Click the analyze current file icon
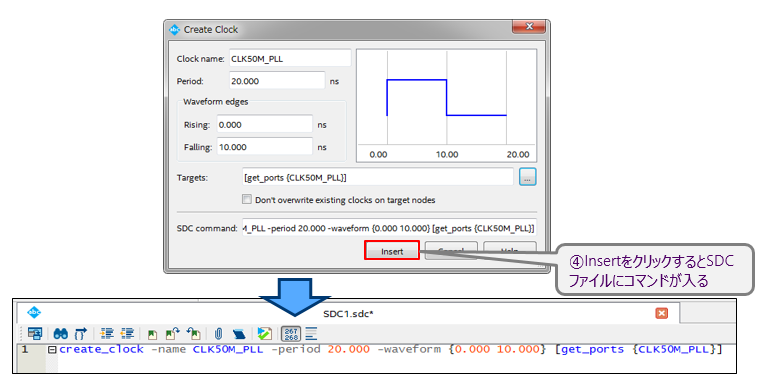The image size is (768, 382). (x=265, y=334)
